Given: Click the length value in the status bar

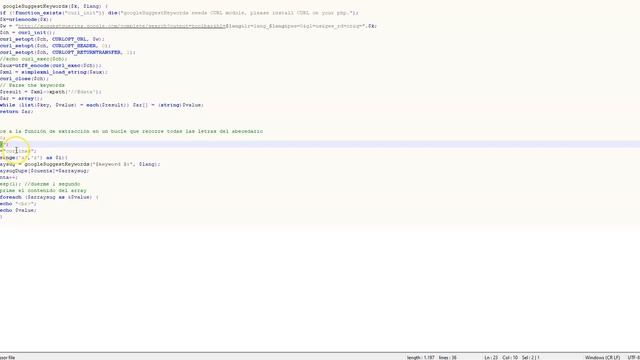Looking at the screenshot, I should [420, 358].
